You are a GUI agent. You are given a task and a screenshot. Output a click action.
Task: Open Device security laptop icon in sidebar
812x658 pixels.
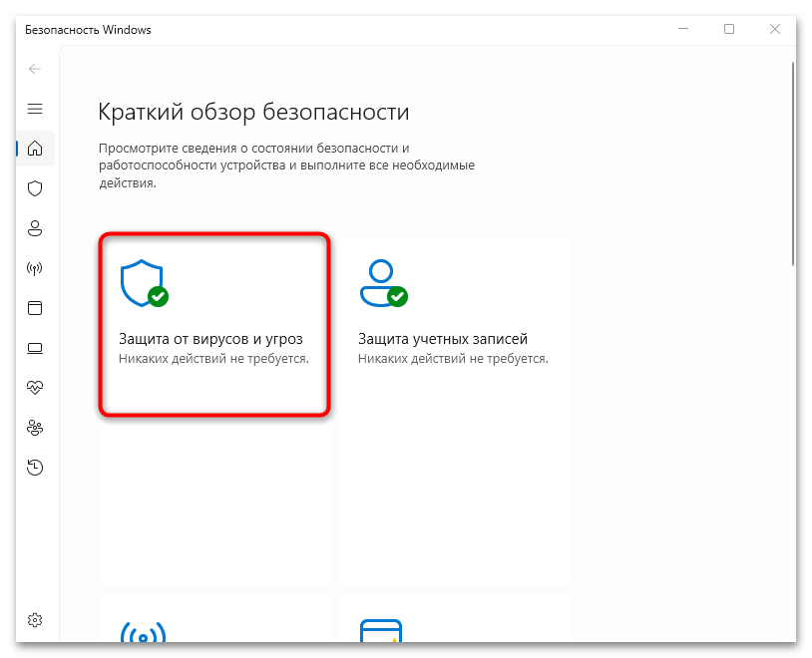[x=35, y=348]
